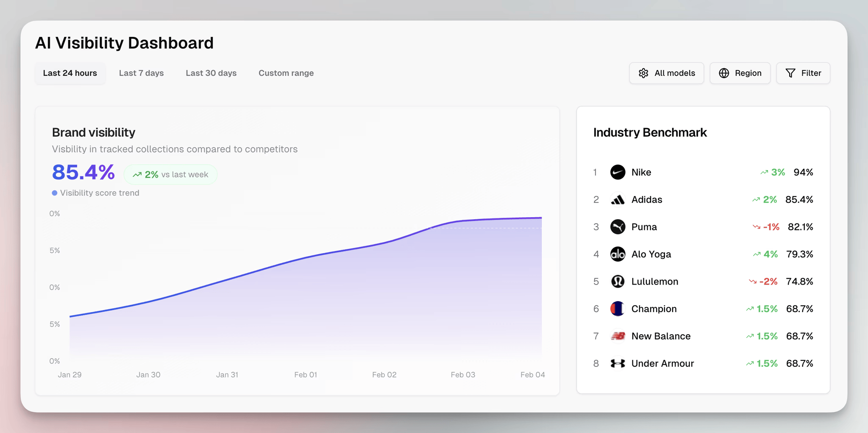Select the Lululemon logo icon
Viewport: 868px width, 433px height.
click(618, 281)
